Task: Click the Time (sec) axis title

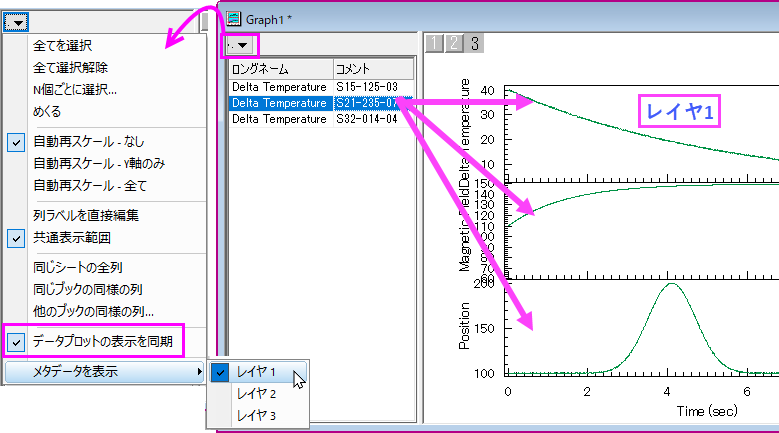Action: tap(707, 411)
